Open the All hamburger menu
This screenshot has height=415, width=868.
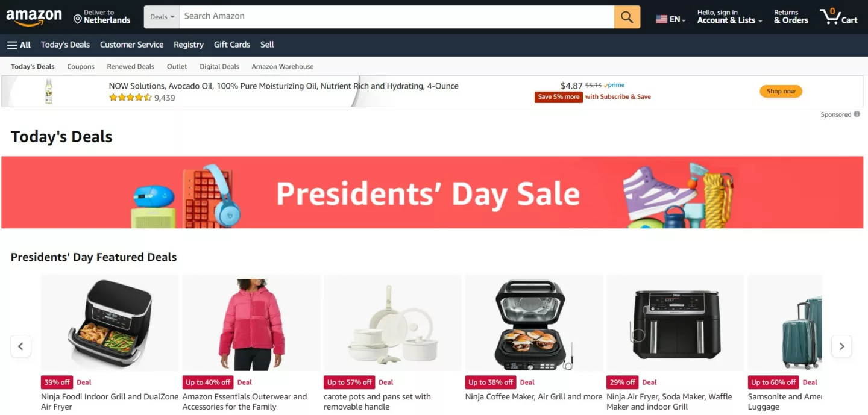19,45
